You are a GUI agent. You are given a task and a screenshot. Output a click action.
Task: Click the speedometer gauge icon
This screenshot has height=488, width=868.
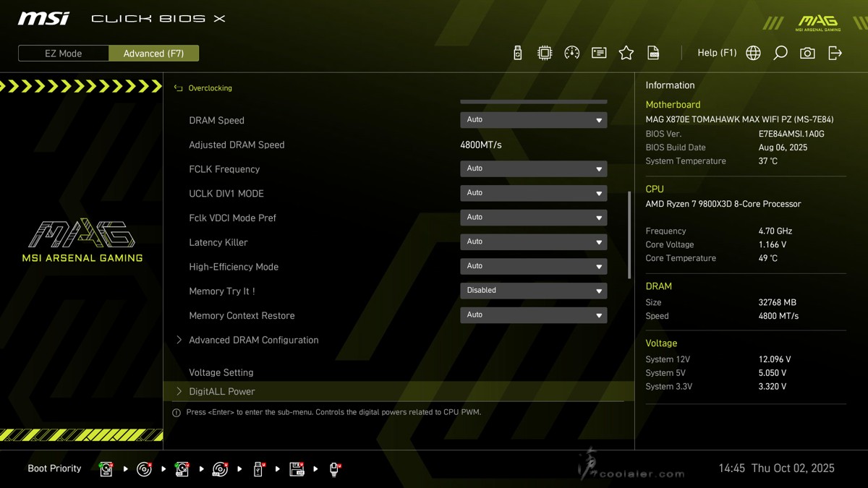(x=571, y=53)
